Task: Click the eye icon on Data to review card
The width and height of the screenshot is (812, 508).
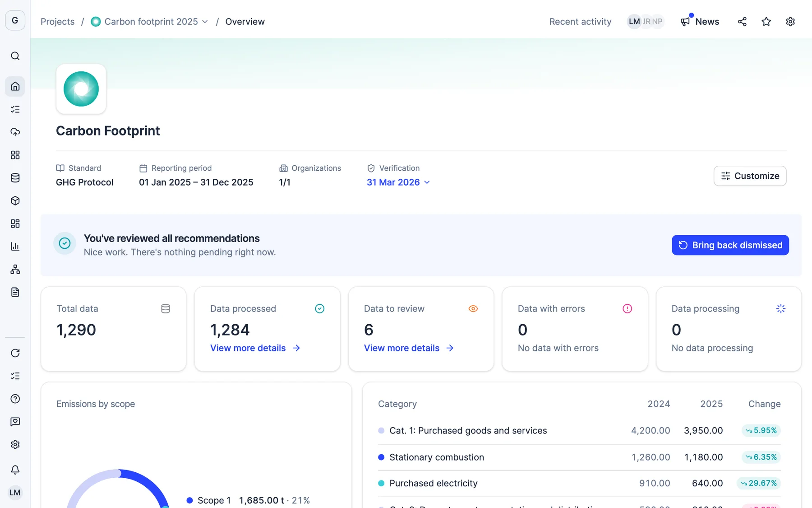Action: 473,309
